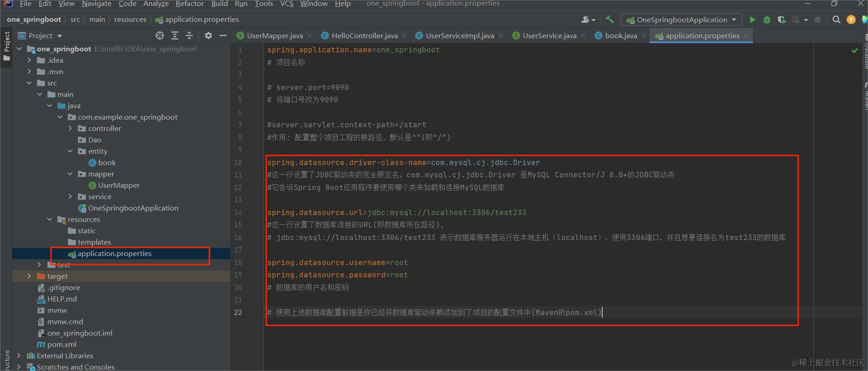This screenshot has height=371, width=868.
Task: Place cursor on line 14 datasource url
Action: pos(396,212)
